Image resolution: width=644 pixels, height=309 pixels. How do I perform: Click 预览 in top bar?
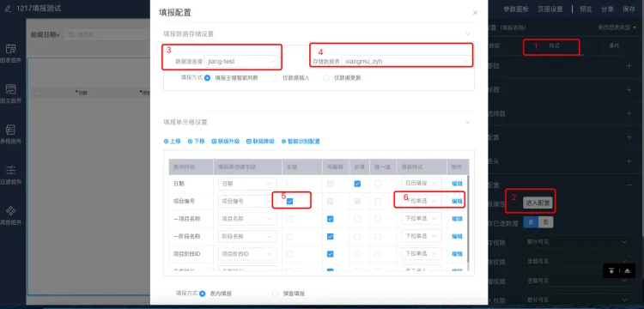coord(586,9)
